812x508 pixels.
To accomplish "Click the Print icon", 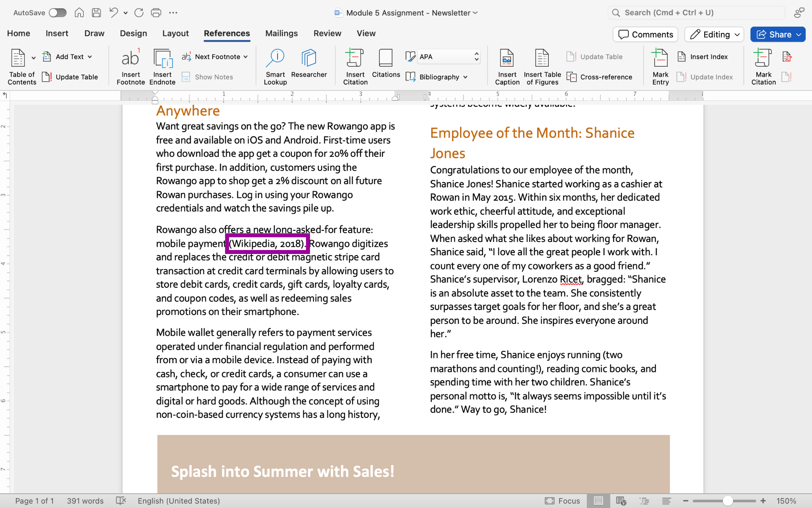I will [156, 13].
